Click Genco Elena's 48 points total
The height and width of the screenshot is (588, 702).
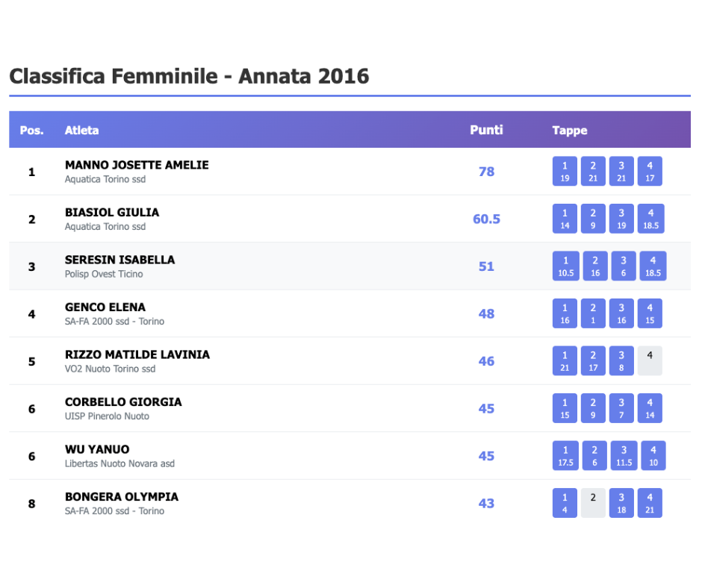coord(486,314)
